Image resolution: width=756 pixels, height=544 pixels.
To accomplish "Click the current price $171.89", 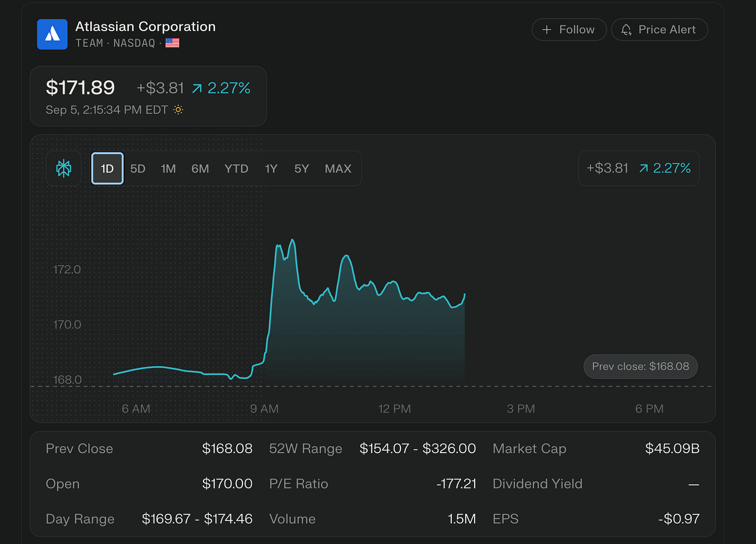I will (x=80, y=88).
